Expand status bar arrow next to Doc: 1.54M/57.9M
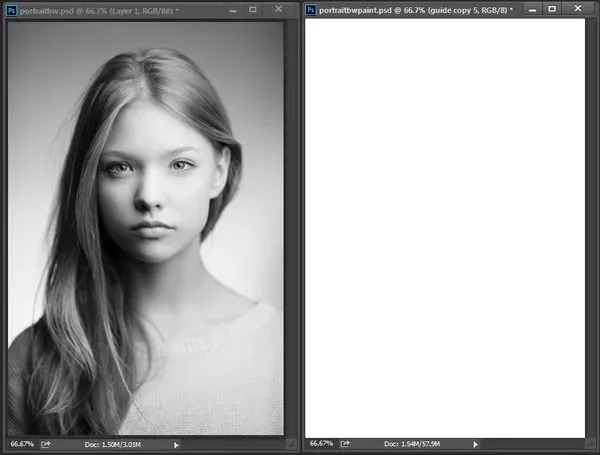 [475, 444]
